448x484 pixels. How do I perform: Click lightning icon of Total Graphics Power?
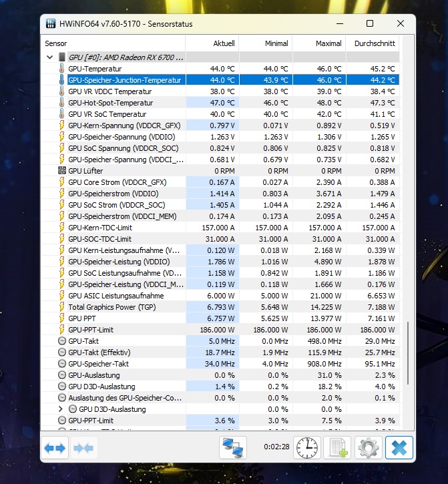[x=61, y=307]
